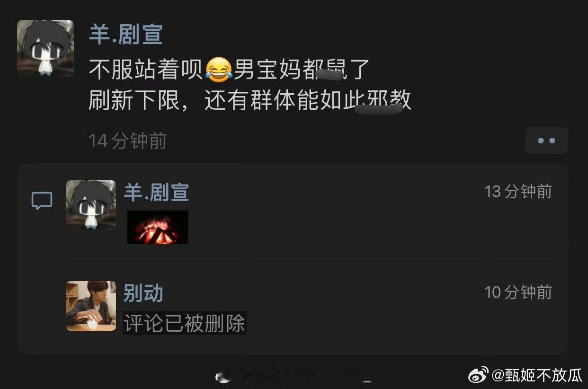Image resolution: width=588 pixels, height=389 pixels.
Task: Click the @甄姬不放瓜 watermark text
Action: tap(538, 376)
